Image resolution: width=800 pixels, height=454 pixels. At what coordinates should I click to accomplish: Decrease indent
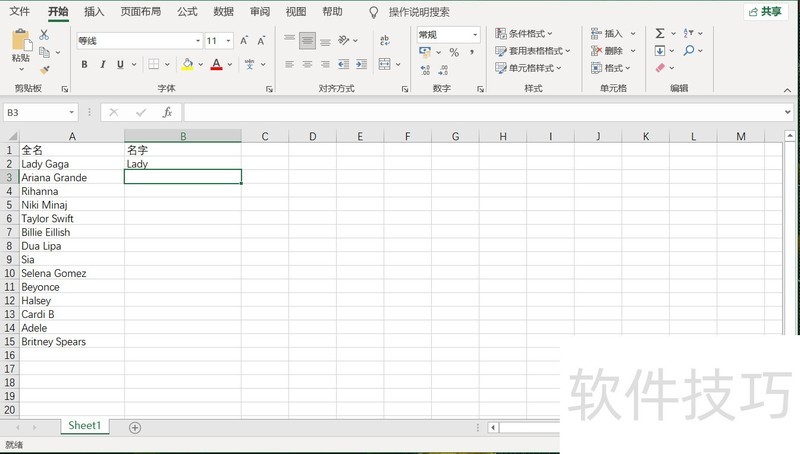(343, 64)
